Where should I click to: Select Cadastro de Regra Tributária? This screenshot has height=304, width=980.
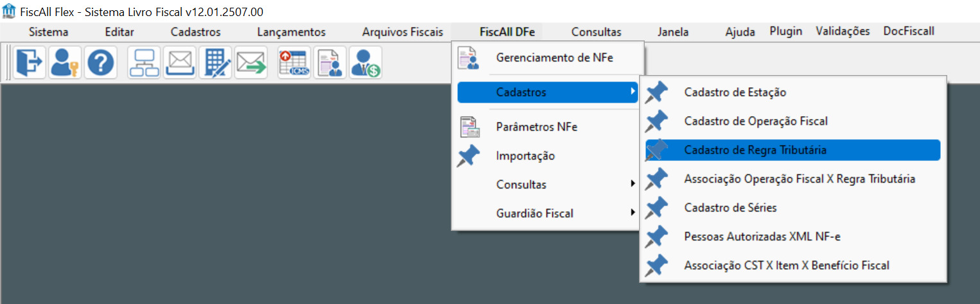point(755,150)
